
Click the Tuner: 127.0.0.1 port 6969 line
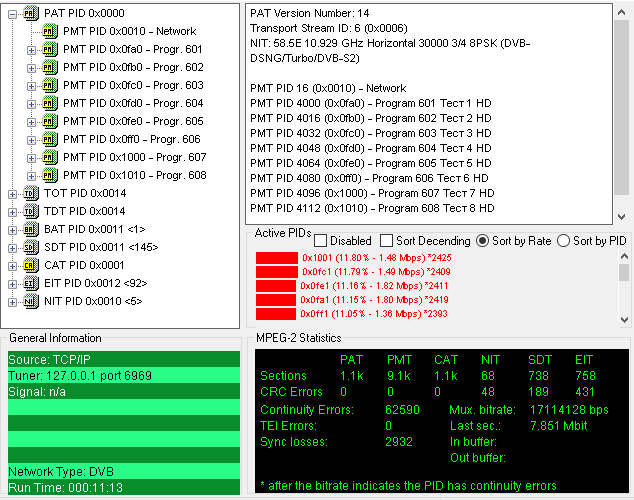(x=124, y=376)
